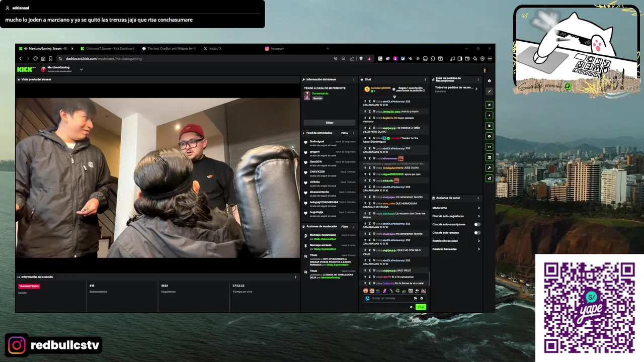The image size is (644, 362).
Task: Open the Instagram icon in the bottom-left overlay
Action: [x=17, y=345]
